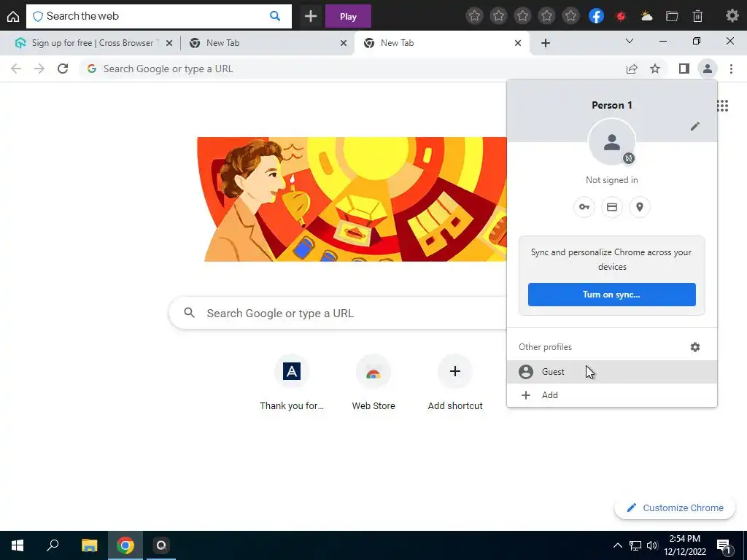Edit Person 1 profile with pencil
Screen dimensions: 747x560
tap(695, 126)
